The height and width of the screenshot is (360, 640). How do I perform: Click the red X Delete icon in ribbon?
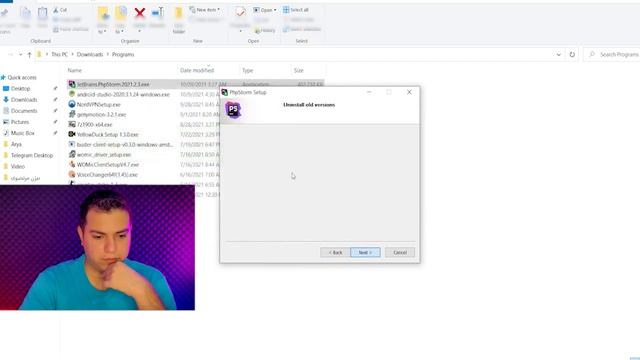(x=140, y=13)
